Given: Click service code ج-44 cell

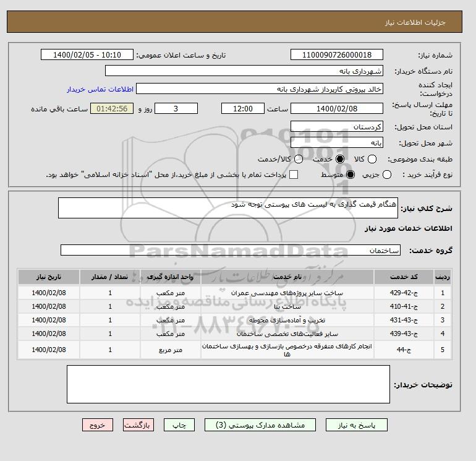Looking at the screenshot, I should 404,350.
